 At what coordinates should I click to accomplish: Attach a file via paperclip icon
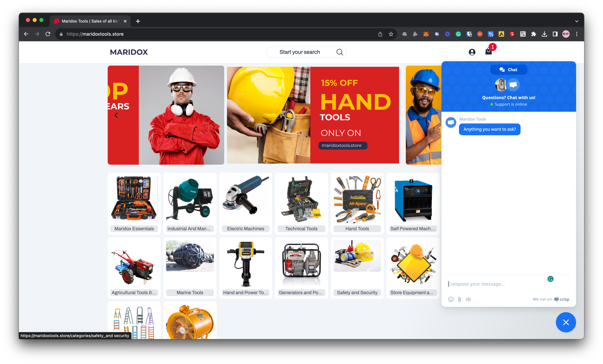[459, 299]
